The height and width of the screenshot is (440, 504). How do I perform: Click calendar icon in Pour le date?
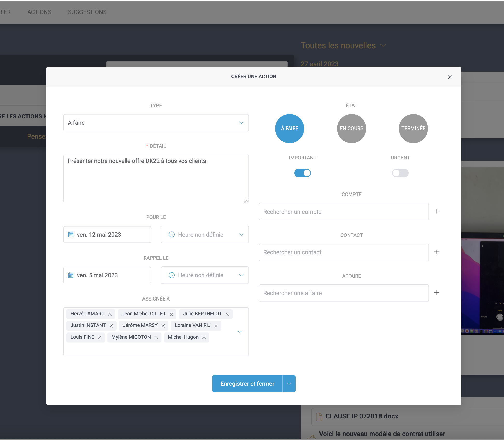tap(71, 235)
